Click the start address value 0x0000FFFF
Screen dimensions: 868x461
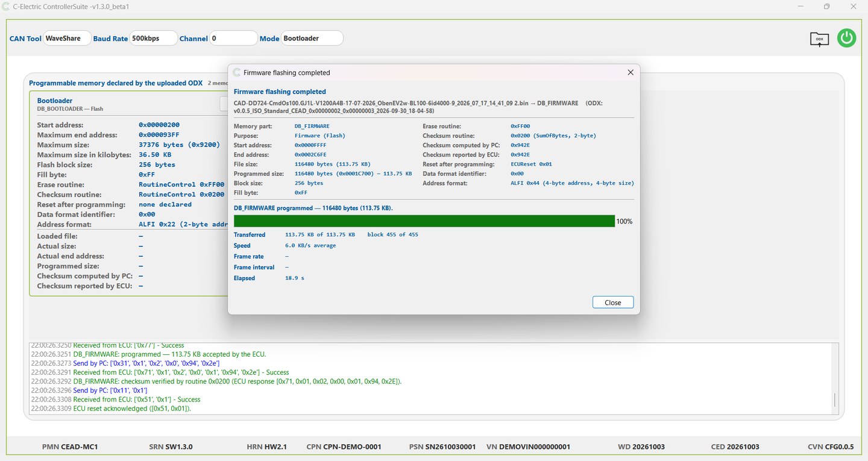[x=310, y=145]
